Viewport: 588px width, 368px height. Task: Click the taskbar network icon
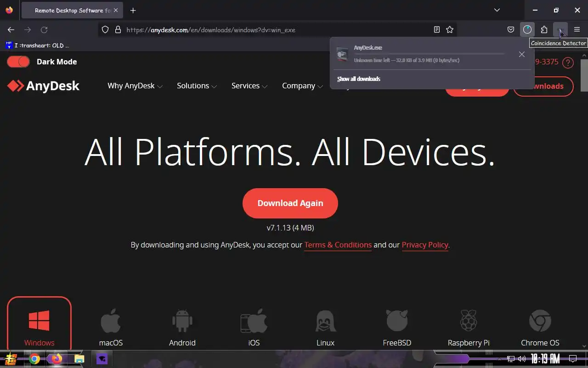click(x=511, y=359)
